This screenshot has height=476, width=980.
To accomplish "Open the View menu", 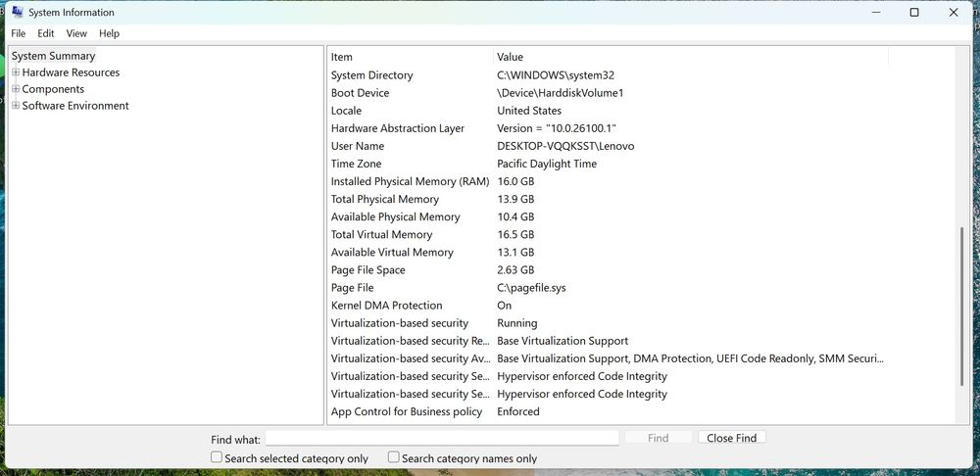I will click(76, 33).
